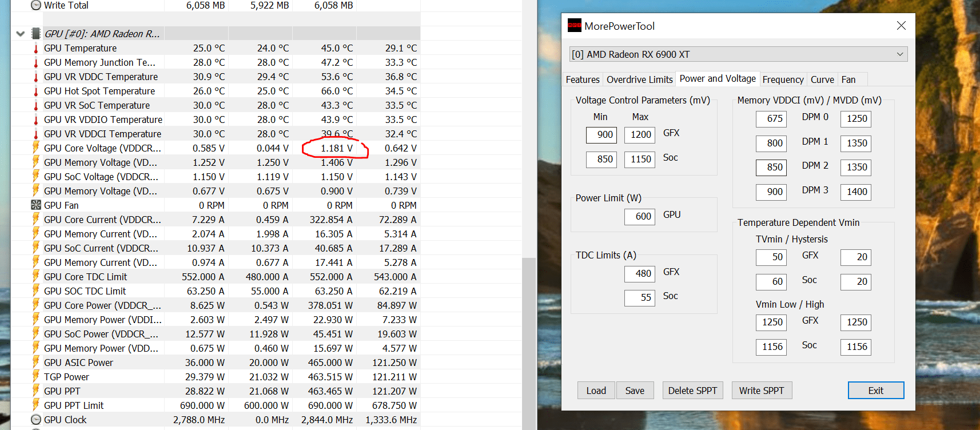Open the Curve tab
This screenshot has height=430, width=980.
click(x=822, y=79)
